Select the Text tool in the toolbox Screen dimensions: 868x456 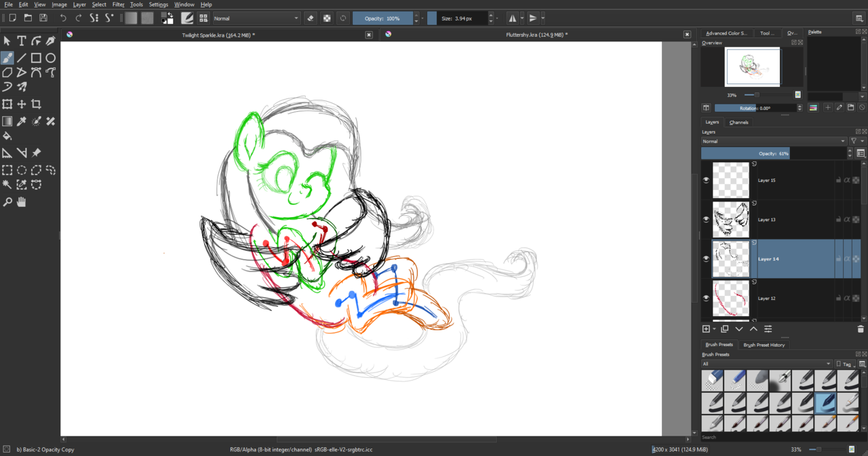tap(22, 41)
